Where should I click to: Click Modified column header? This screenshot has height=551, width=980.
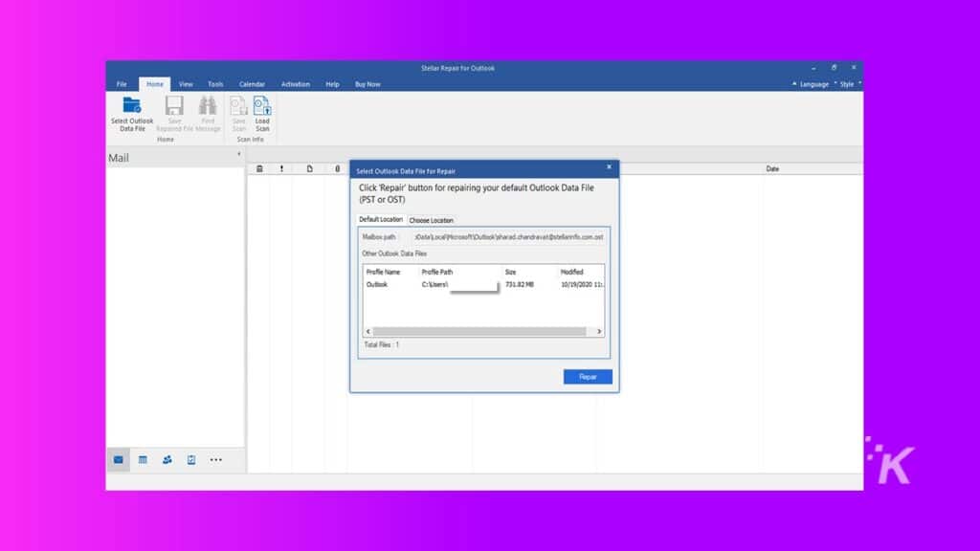click(571, 273)
